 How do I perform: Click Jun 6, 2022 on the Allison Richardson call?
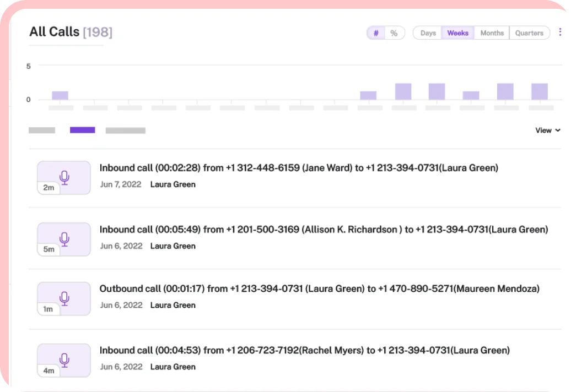click(121, 246)
